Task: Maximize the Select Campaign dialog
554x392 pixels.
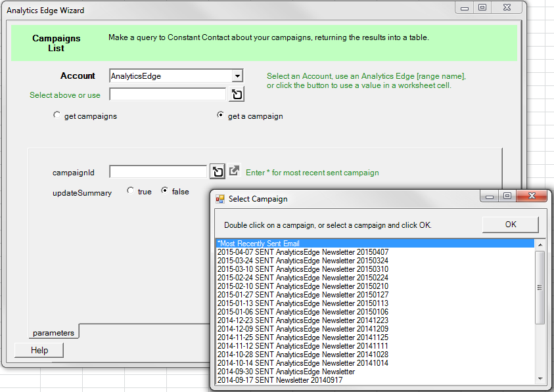Action: tap(507, 196)
